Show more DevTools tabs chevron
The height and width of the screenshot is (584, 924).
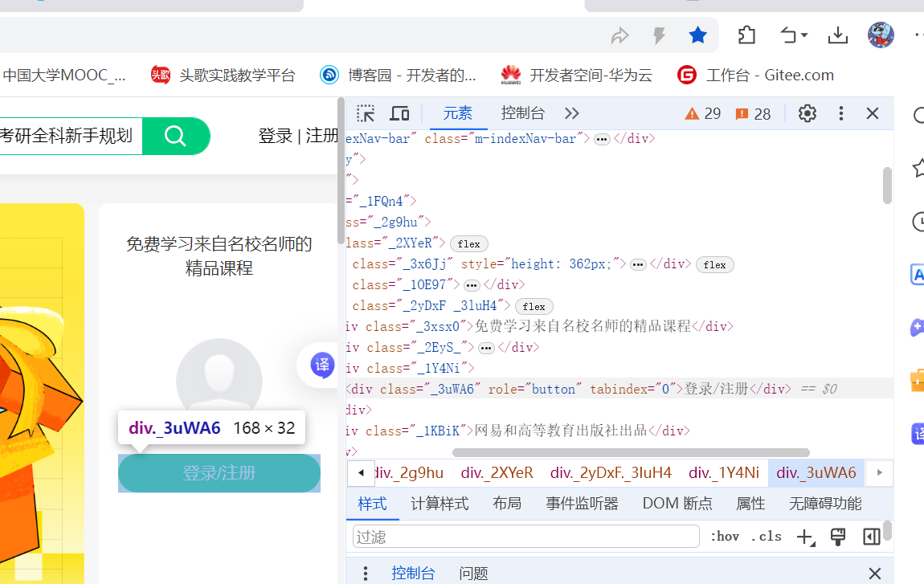click(571, 113)
